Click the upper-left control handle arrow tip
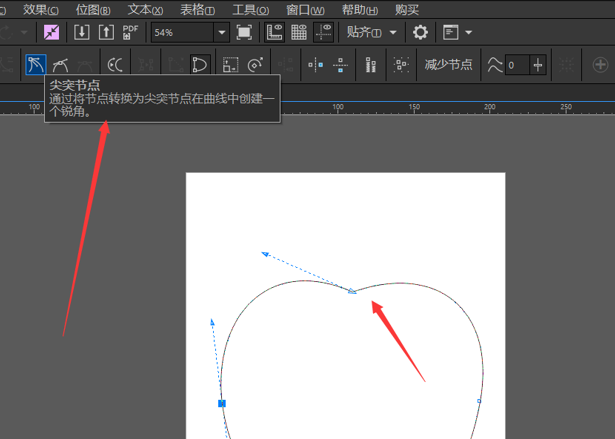 tap(265, 254)
